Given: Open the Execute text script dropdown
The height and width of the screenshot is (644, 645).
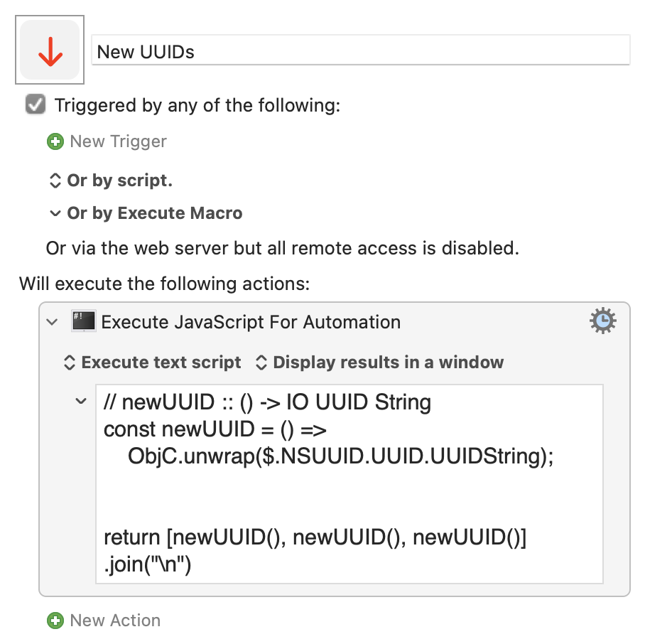Looking at the screenshot, I should 153,363.
